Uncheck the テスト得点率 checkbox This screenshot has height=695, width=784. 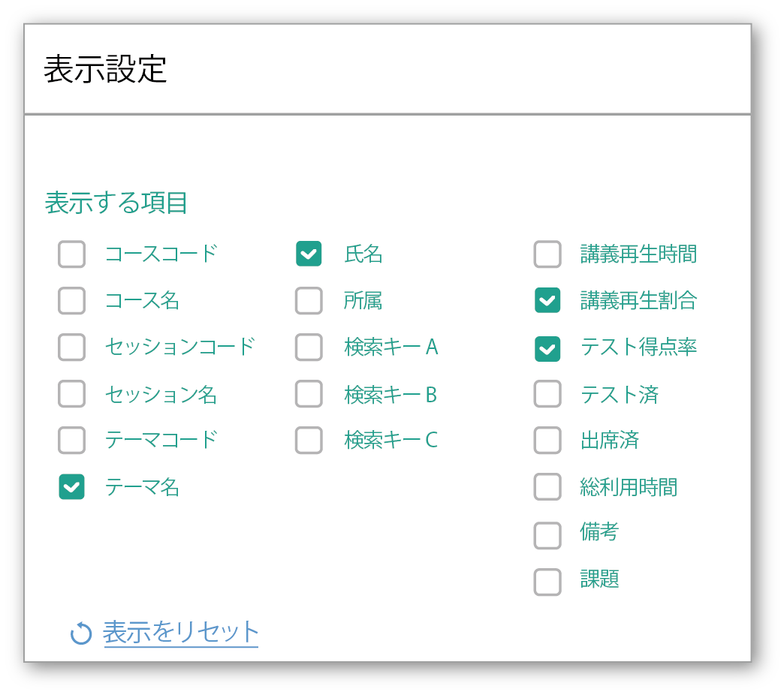coord(547,347)
